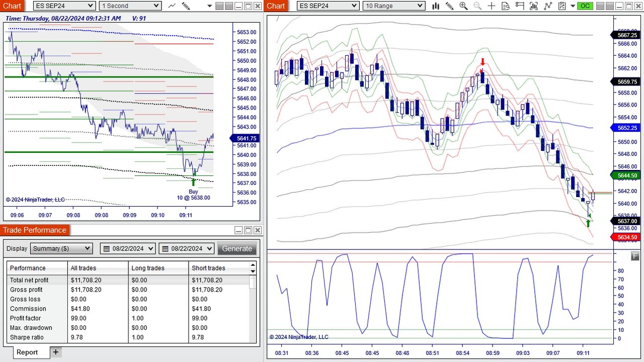Select right Chart window tab
The height and width of the screenshot is (362, 644).
[x=276, y=6]
